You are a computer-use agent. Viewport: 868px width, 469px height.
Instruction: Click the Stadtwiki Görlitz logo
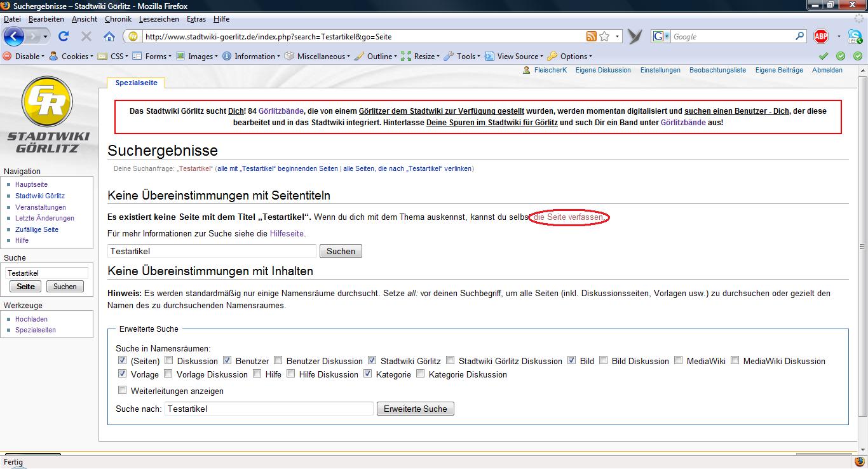(47, 115)
